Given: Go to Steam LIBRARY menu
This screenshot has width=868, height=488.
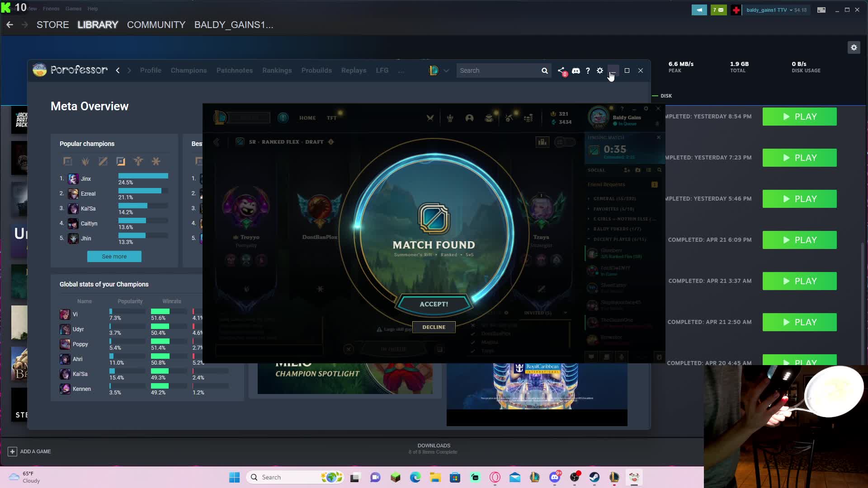Looking at the screenshot, I should (x=98, y=25).
